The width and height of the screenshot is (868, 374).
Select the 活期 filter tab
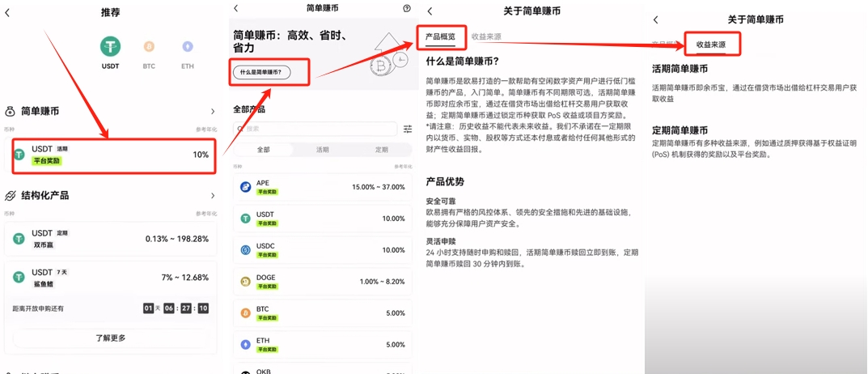point(322,150)
